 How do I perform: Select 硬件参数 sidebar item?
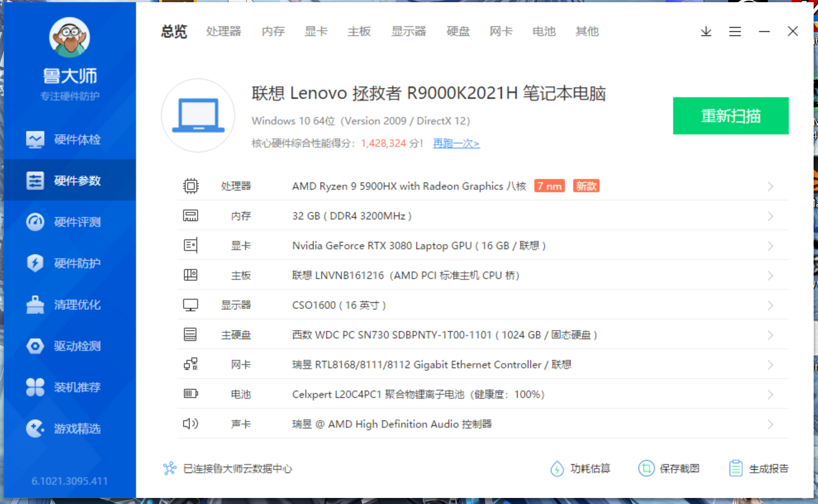click(x=70, y=181)
